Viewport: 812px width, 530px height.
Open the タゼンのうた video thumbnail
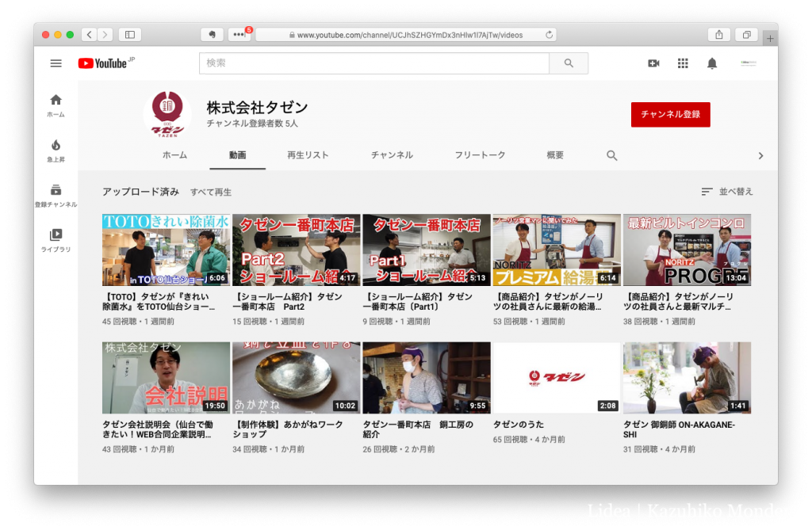click(556, 378)
